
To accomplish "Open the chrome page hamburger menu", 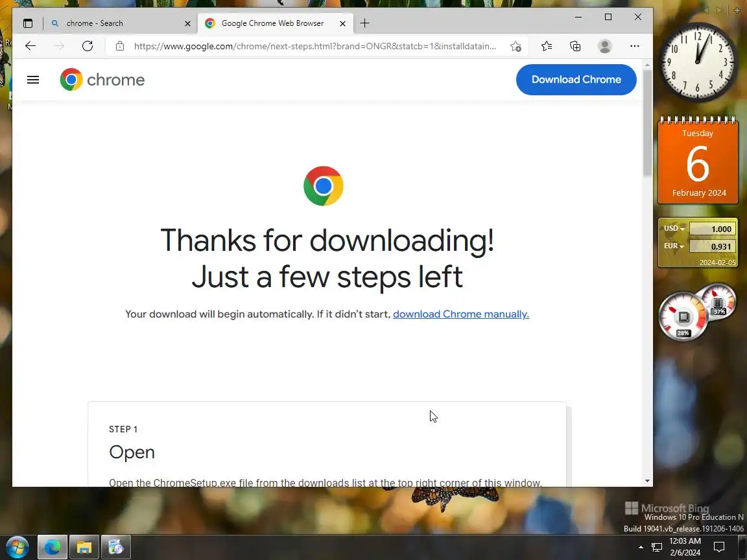I will (x=33, y=80).
